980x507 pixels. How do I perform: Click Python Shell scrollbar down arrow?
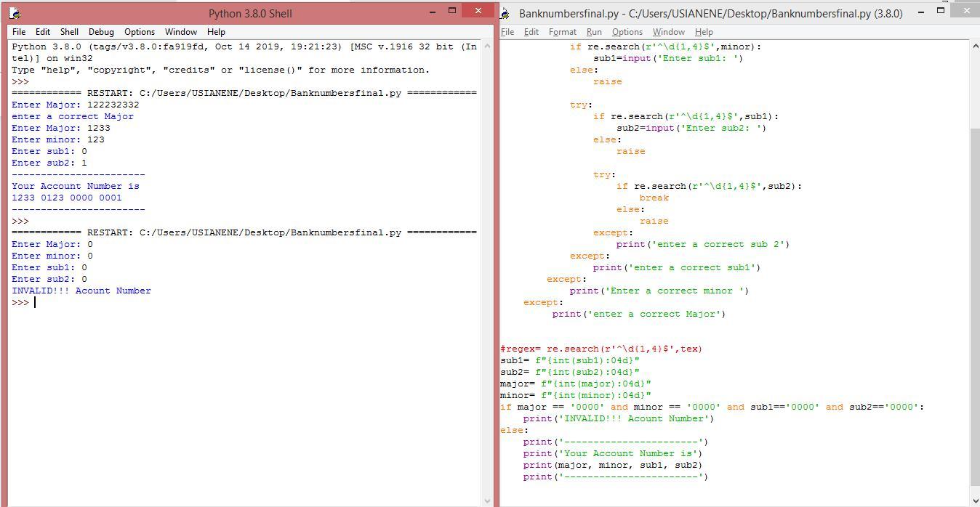[487, 500]
